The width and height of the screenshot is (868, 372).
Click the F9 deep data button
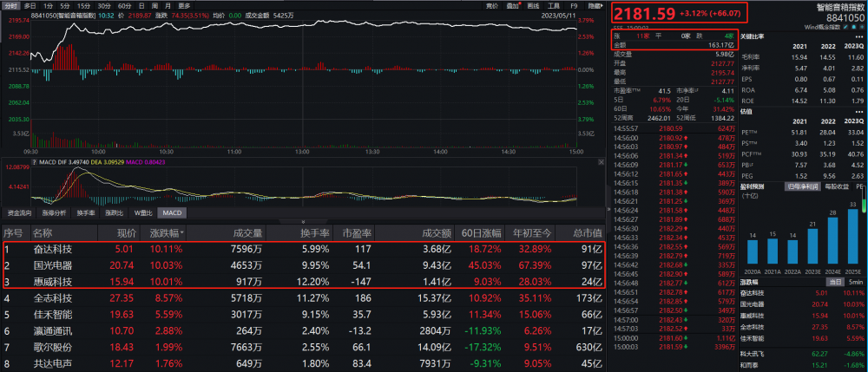point(574,5)
